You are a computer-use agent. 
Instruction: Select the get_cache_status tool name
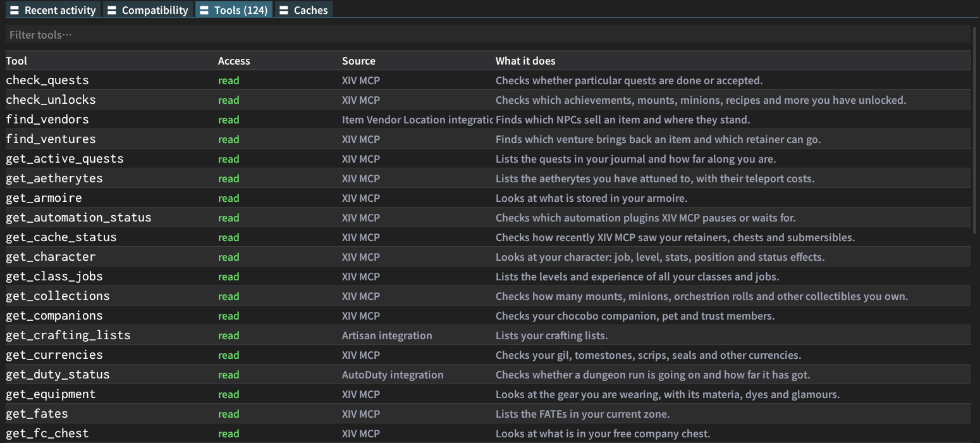click(61, 237)
